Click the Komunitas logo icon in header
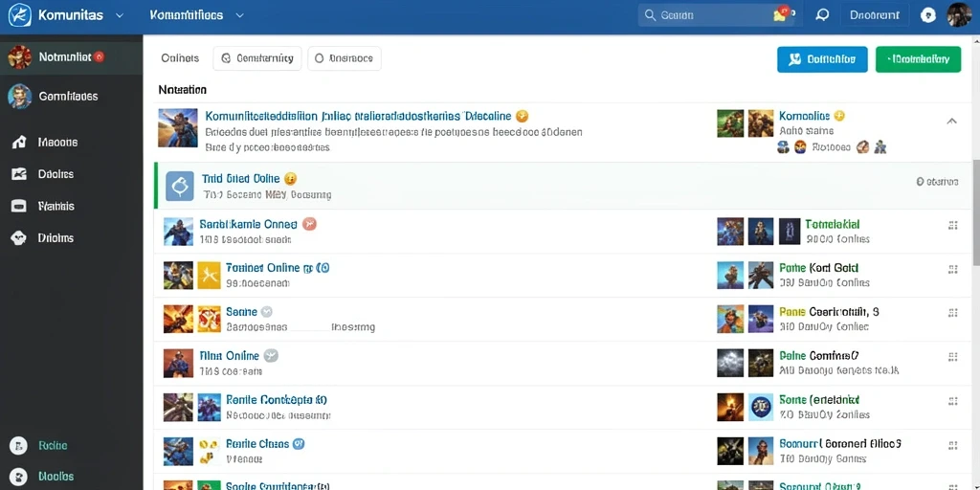Screen dimensions: 980x490 tap(19, 15)
